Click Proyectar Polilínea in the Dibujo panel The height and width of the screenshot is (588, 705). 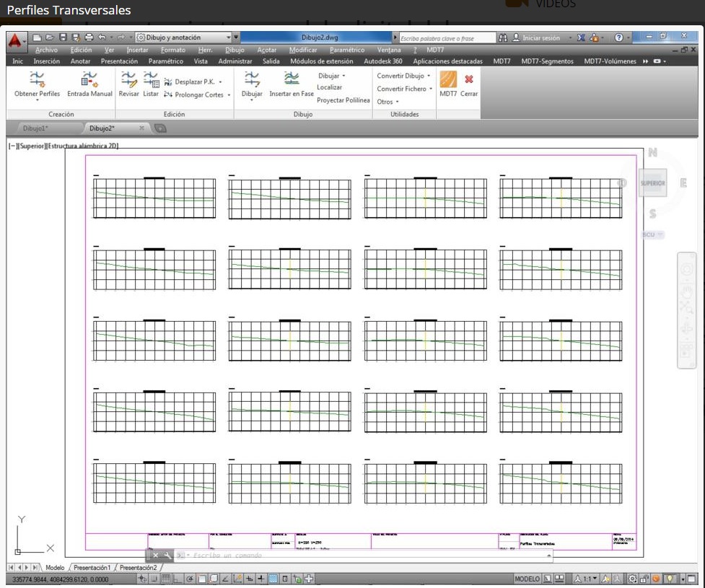(343, 100)
